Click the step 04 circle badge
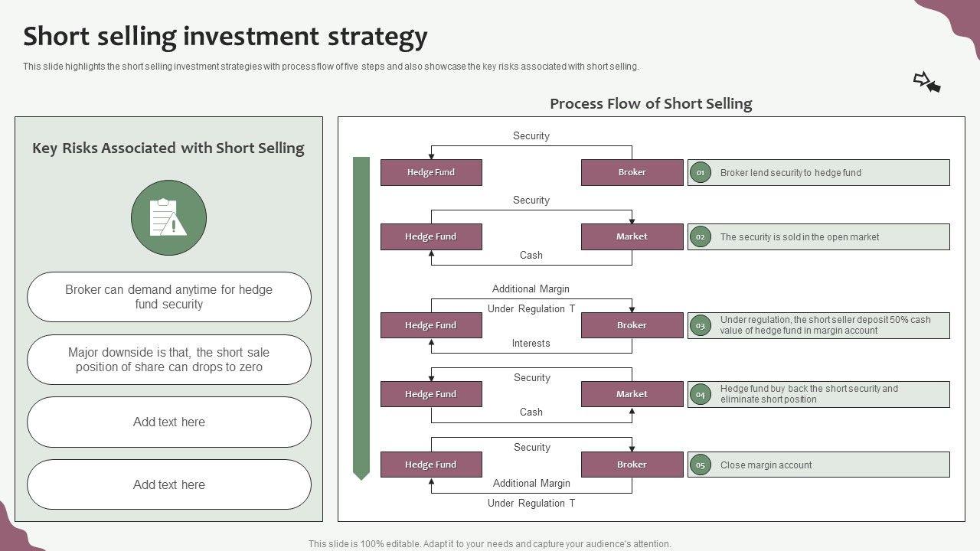980x551 pixels. 700,395
